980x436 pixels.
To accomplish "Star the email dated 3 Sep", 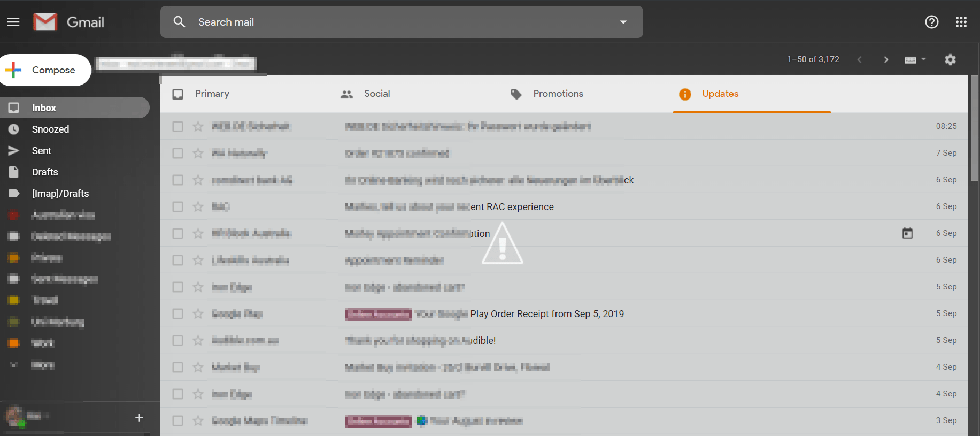I will pyautogui.click(x=198, y=420).
